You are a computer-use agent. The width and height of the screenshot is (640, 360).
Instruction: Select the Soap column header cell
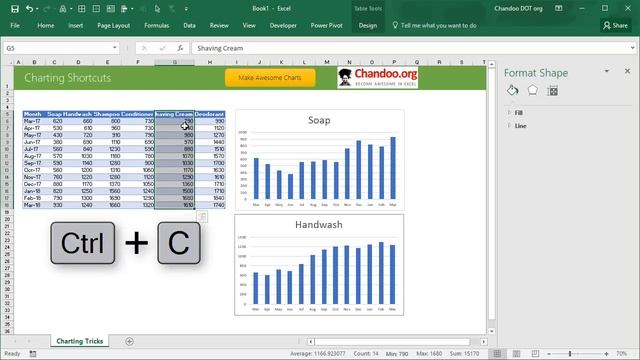[54, 114]
